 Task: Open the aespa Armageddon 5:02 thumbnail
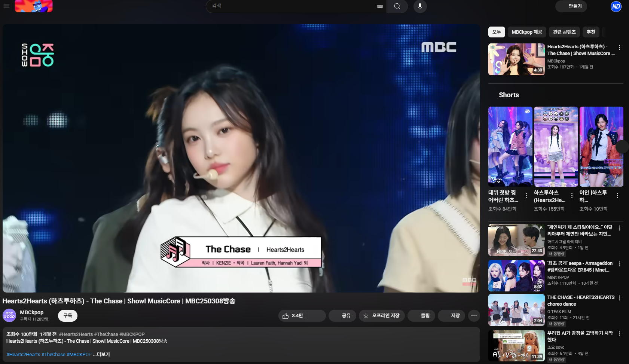pos(516,276)
